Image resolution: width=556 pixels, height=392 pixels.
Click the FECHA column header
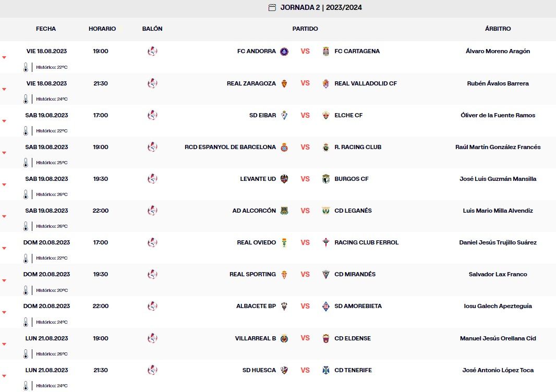(x=46, y=29)
